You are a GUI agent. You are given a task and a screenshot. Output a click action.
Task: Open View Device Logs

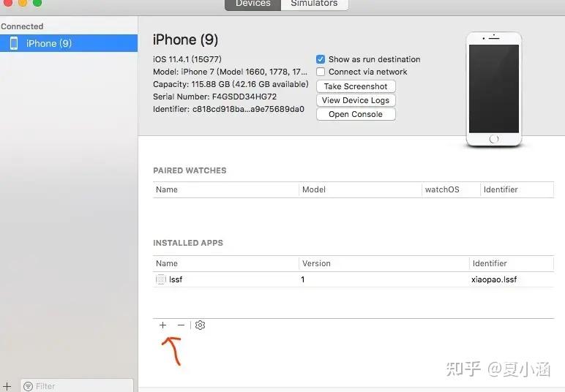coord(356,100)
